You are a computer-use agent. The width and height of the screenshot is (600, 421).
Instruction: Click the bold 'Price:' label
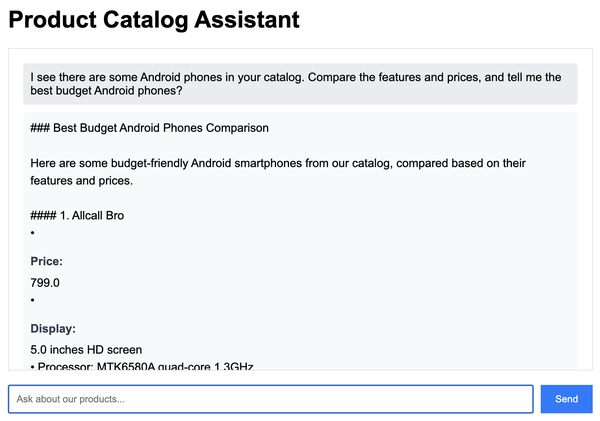47,261
